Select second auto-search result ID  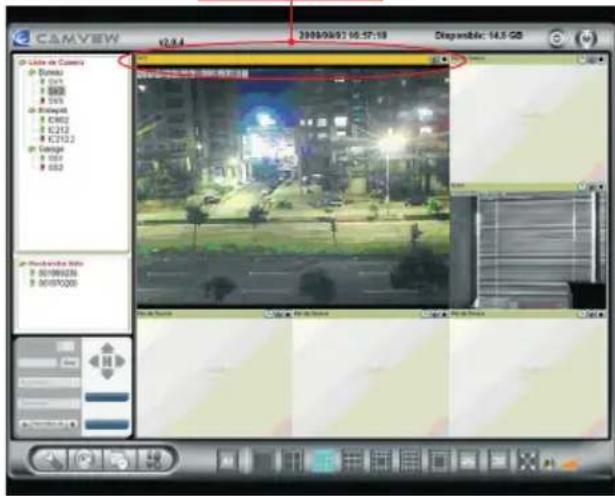click(58, 283)
